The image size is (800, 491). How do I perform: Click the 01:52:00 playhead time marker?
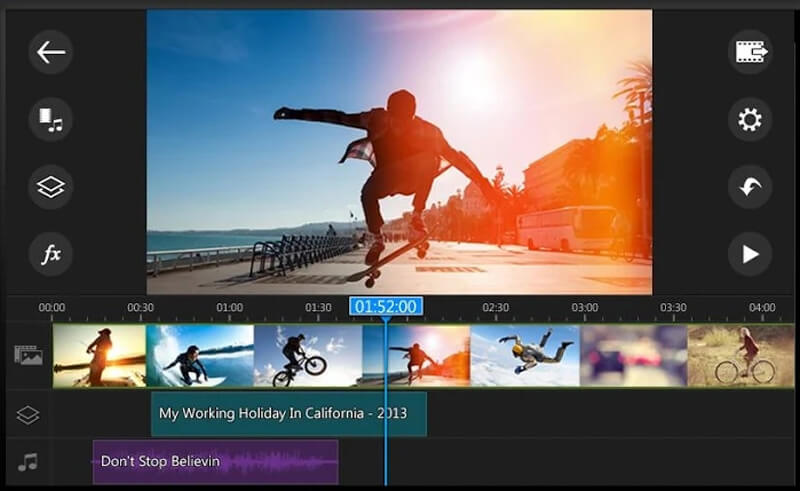click(386, 307)
